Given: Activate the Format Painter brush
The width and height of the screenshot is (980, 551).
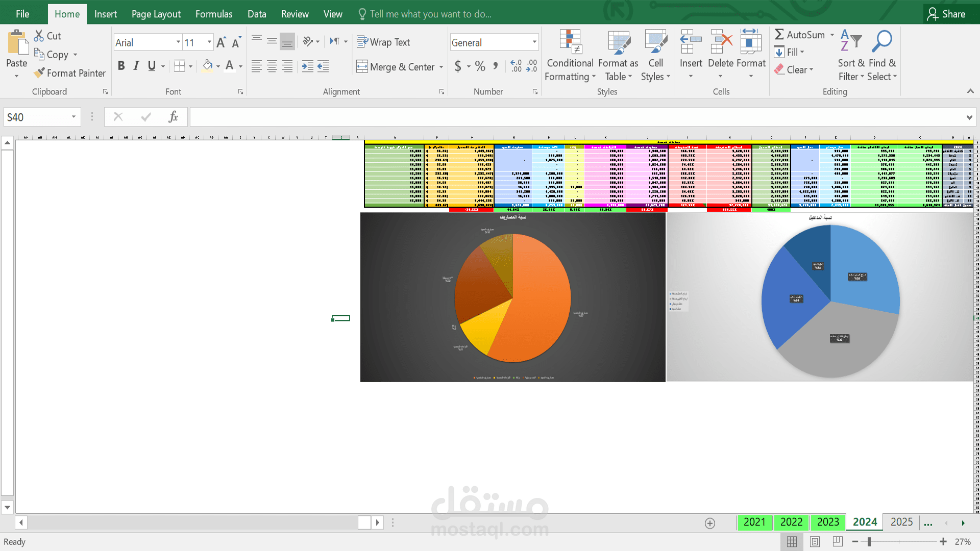Looking at the screenshot, I should coord(39,73).
